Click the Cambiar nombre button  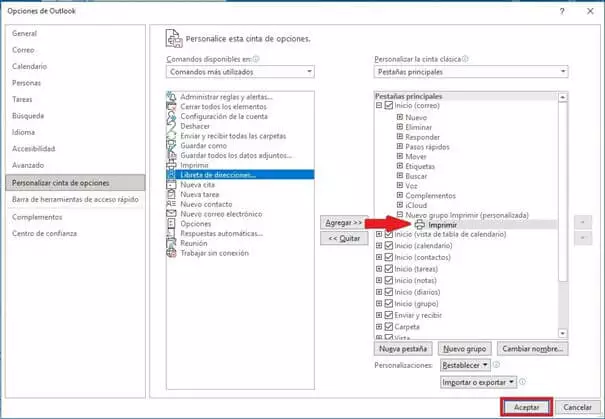coord(532,349)
